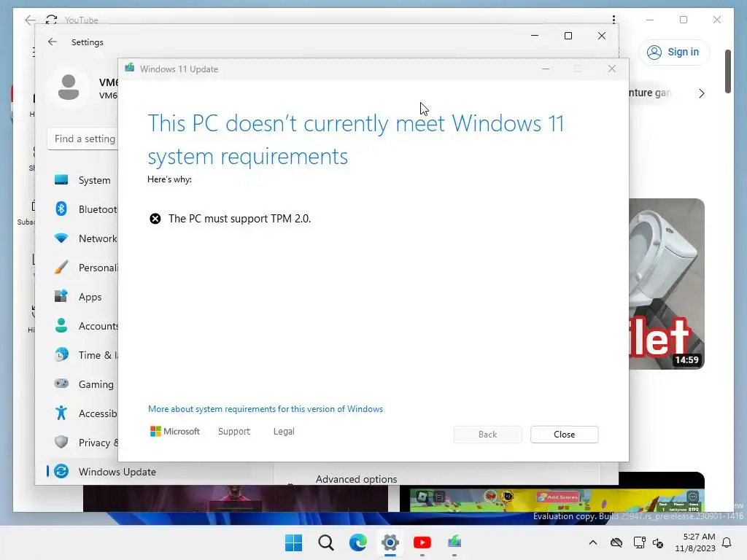Click the Accounts person icon in sidebar
This screenshot has width=747, height=560.
tap(61, 325)
